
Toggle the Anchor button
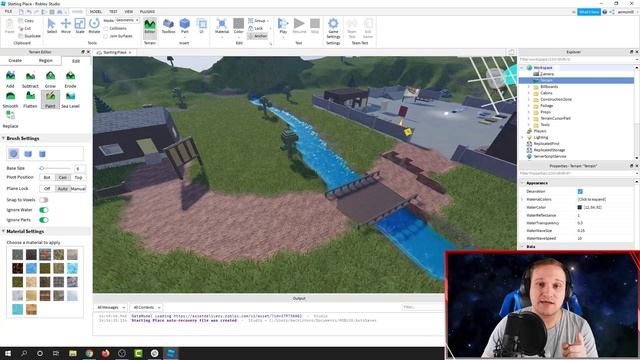(258, 36)
